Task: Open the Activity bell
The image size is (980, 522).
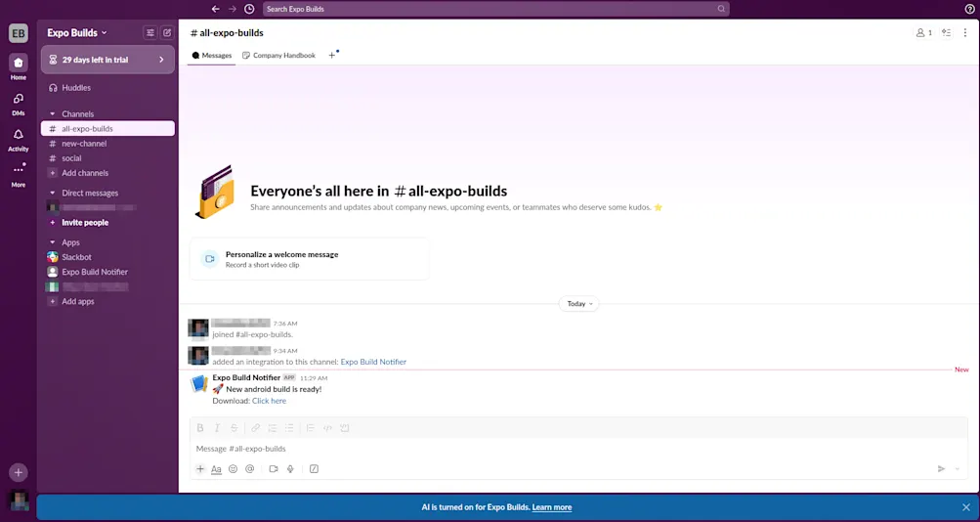Action: 19,140
